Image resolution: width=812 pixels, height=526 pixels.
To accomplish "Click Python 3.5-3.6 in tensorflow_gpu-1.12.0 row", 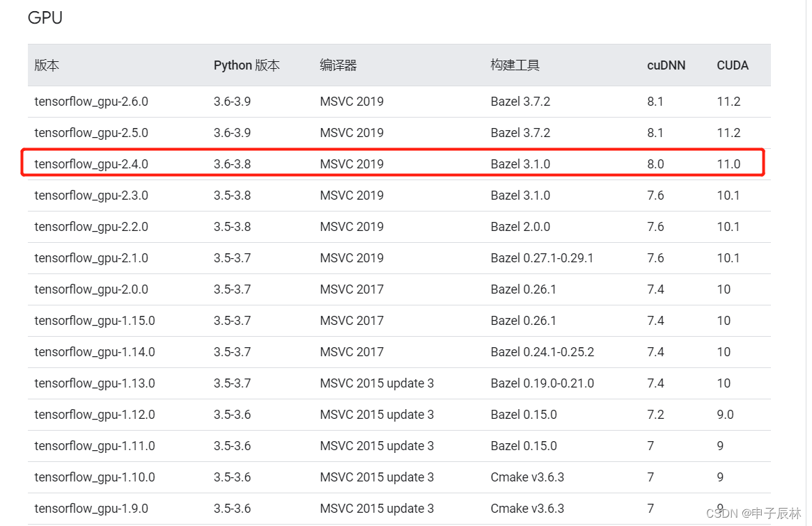I will pos(232,414).
